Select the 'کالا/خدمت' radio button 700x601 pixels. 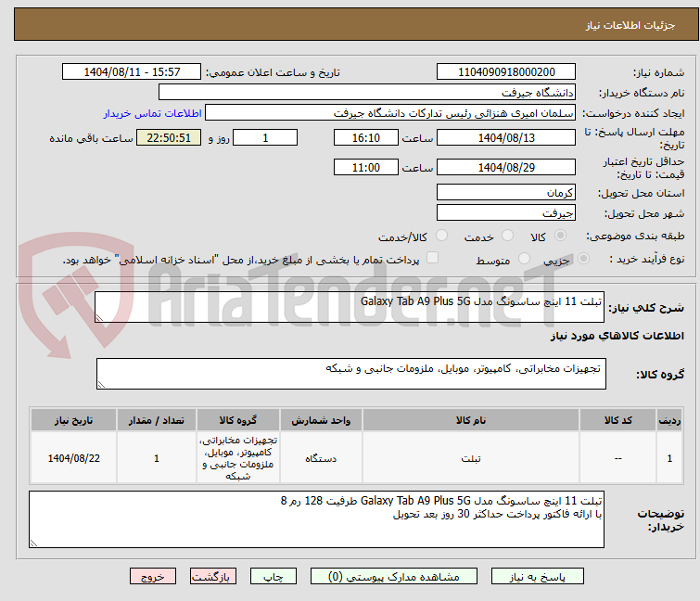click(x=441, y=236)
